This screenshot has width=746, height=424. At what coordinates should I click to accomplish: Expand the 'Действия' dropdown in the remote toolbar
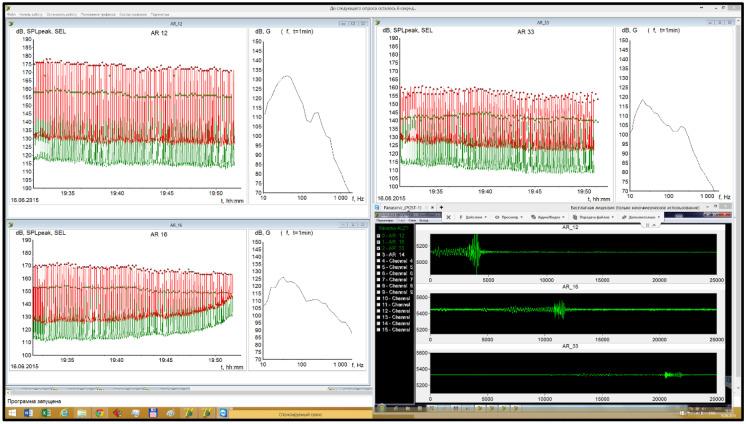point(471,216)
